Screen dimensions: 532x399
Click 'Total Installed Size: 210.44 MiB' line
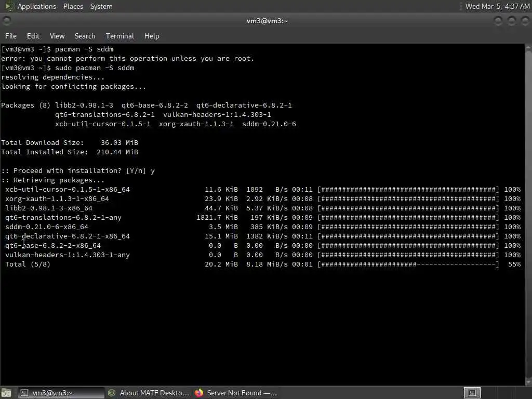70,152
